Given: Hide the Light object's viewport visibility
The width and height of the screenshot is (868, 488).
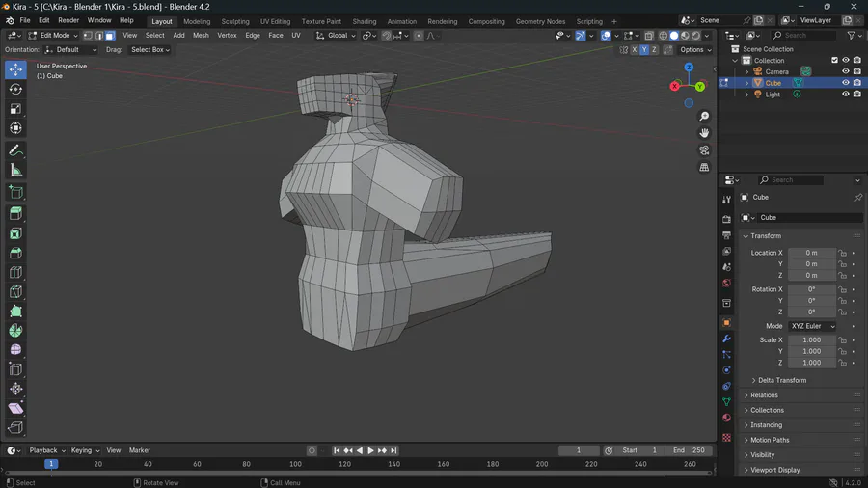Looking at the screenshot, I should (845, 95).
